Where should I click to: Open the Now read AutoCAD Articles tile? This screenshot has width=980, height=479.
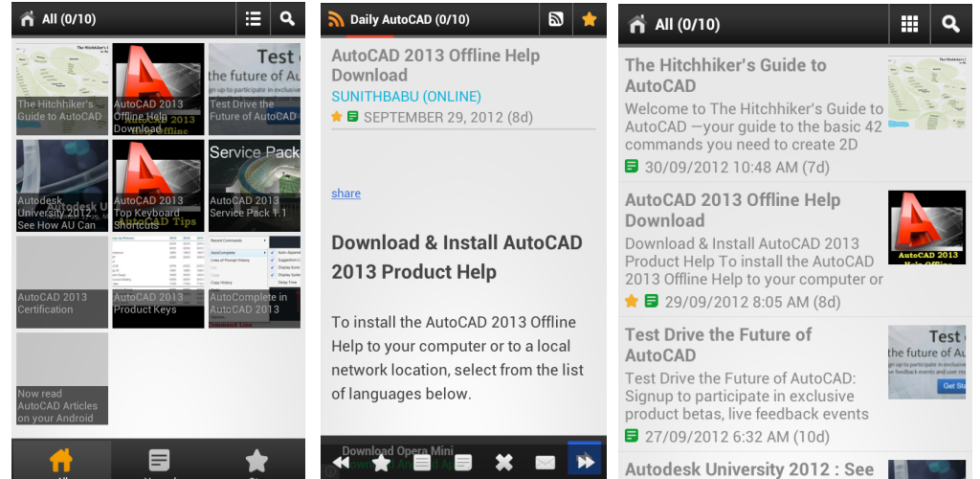tap(62, 378)
